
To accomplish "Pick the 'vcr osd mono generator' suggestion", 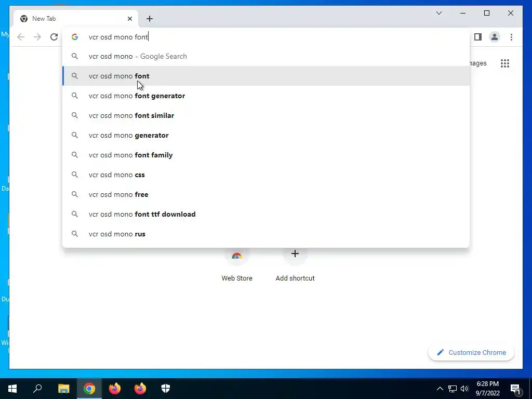I will click(x=266, y=135).
